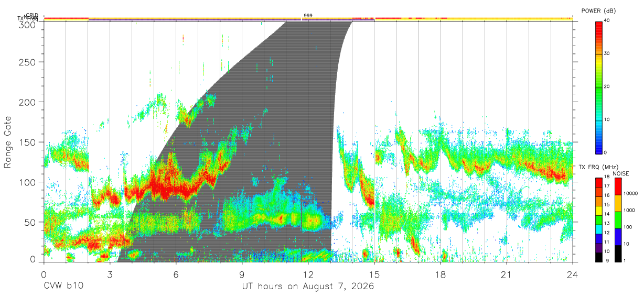Click the 100 tick label on the Range Gate axis
Image resolution: width=644 pixels, height=297 pixels.
click(x=27, y=182)
